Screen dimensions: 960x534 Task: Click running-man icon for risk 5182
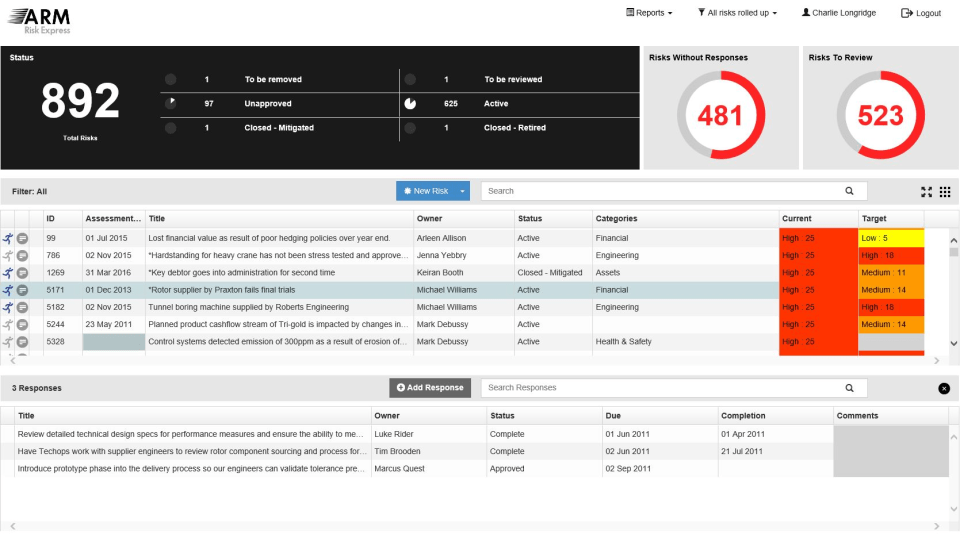pos(8,307)
